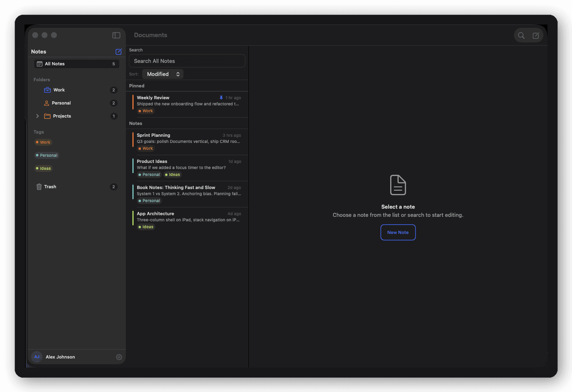572x392 pixels.
Task: Click the Work folder briefcase icon
Action: (x=47, y=90)
